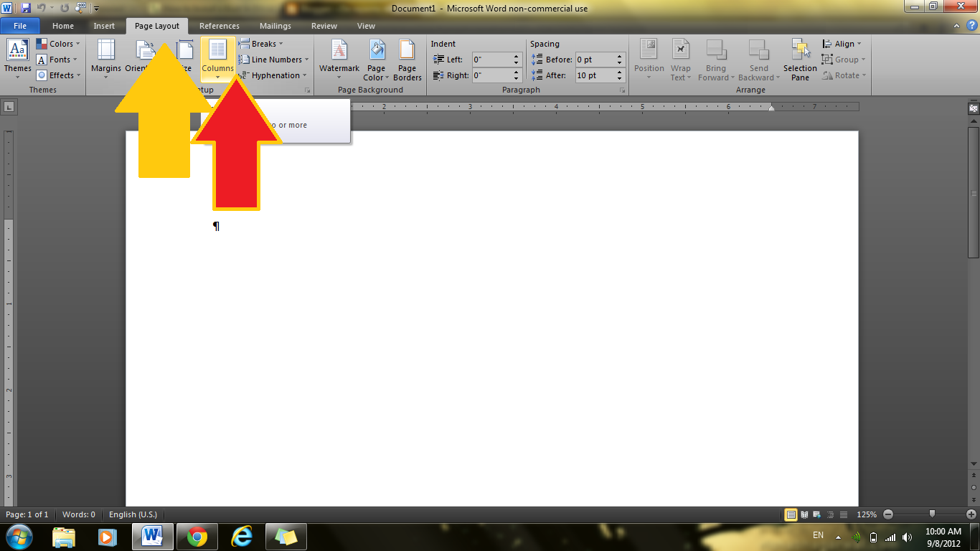Save the document from quick access toolbar
The width and height of the screenshot is (980, 551).
pos(26,9)
